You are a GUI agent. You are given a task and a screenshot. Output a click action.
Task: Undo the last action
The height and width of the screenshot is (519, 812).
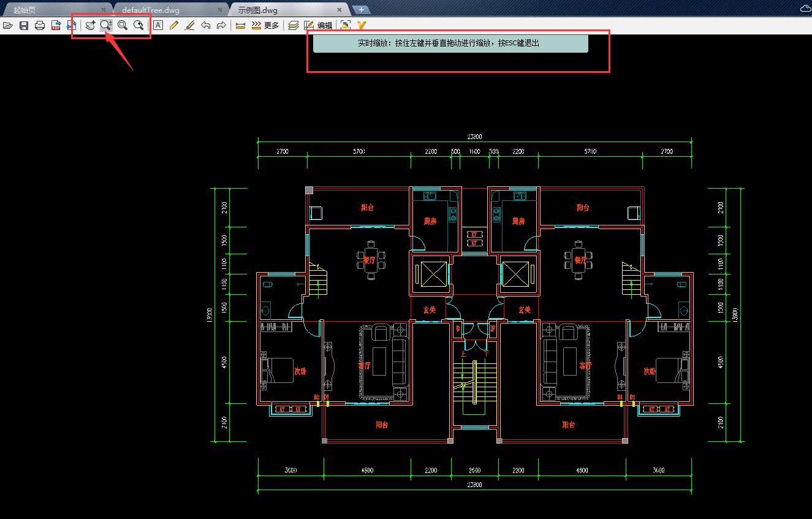point(206,26)
